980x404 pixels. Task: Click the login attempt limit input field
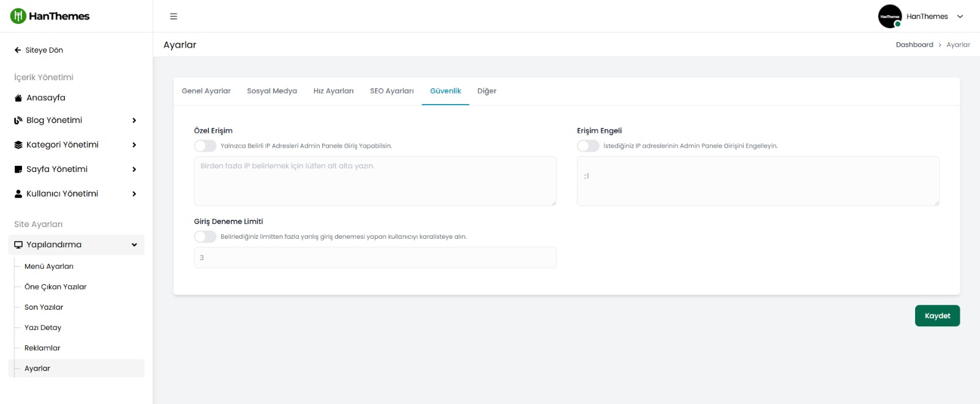[375, 258]
